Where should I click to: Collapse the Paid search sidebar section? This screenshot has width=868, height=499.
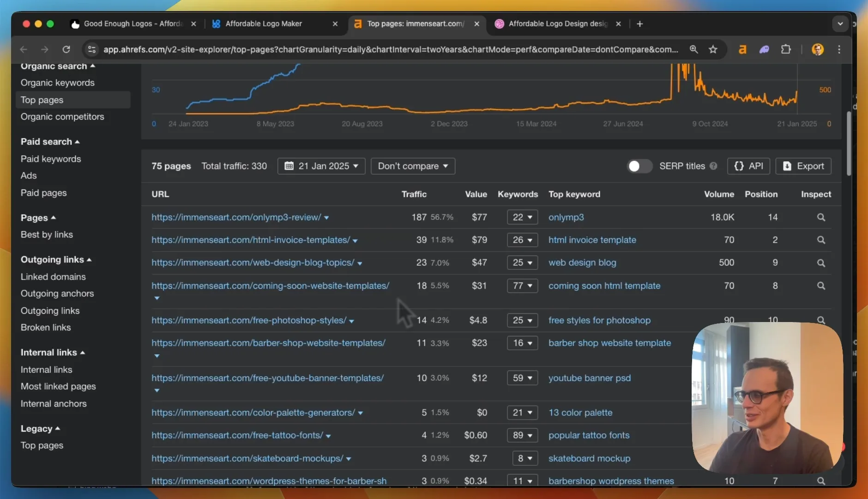50,141
